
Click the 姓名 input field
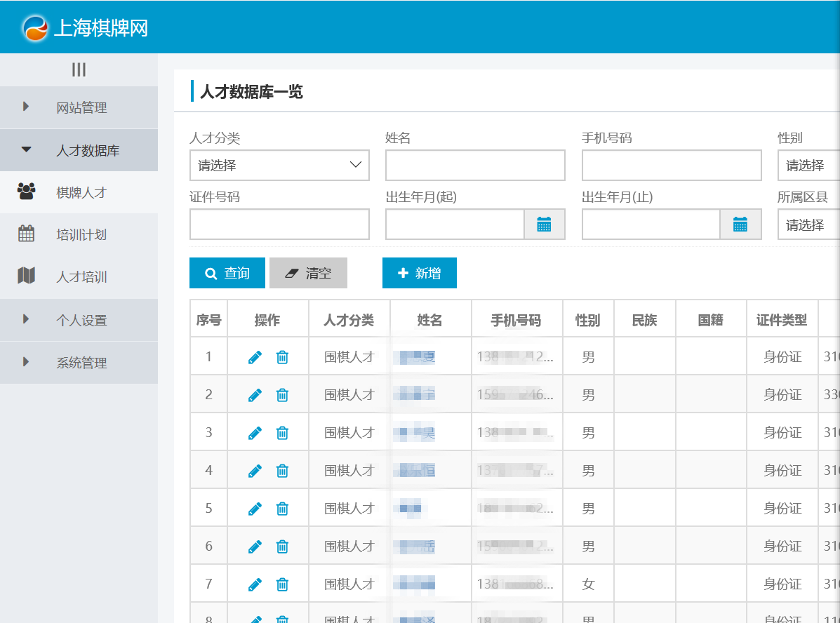tap(475, 166)
